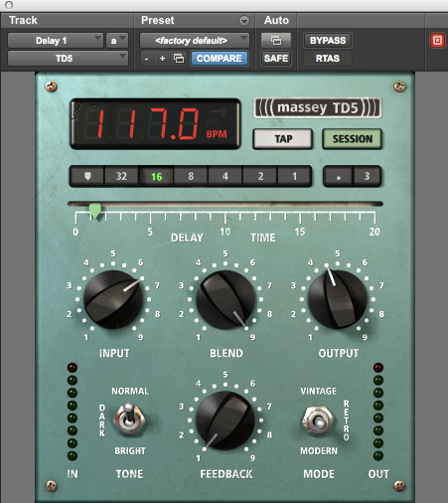Click the BLEND knob
This screenshot has height=503, width=448.
click(x=225, y=299)
